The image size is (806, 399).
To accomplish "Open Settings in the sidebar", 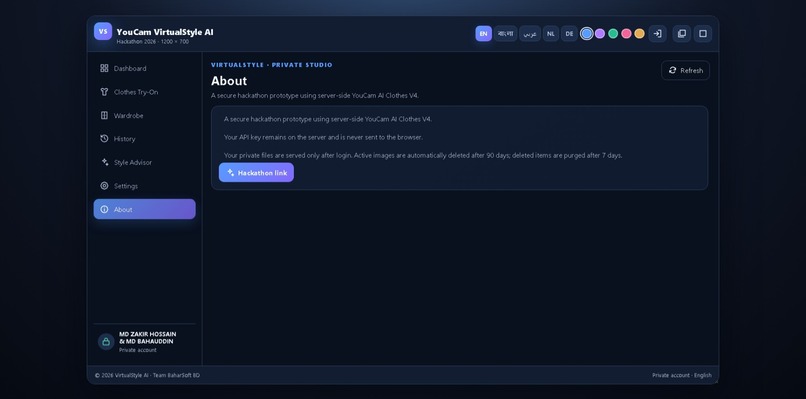I will pyautogui.click(x=144, y=186).
